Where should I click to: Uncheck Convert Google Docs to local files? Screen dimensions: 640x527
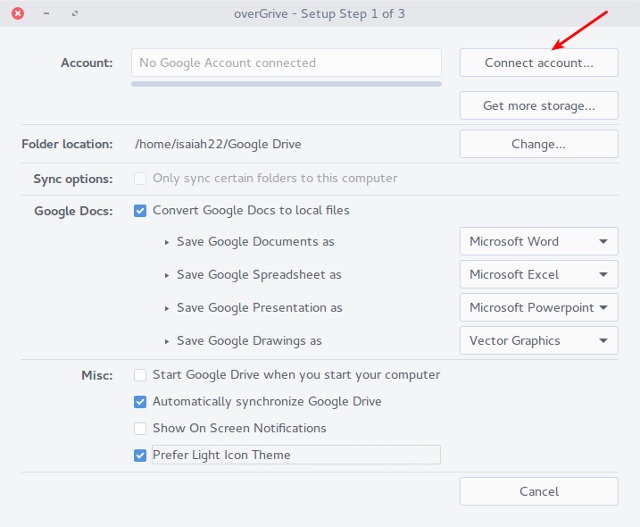tap(140, 211)
